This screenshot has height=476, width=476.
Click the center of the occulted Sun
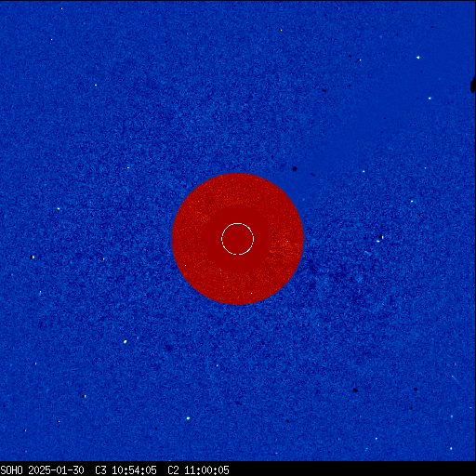pyautogui.click(x=238, y=239)
